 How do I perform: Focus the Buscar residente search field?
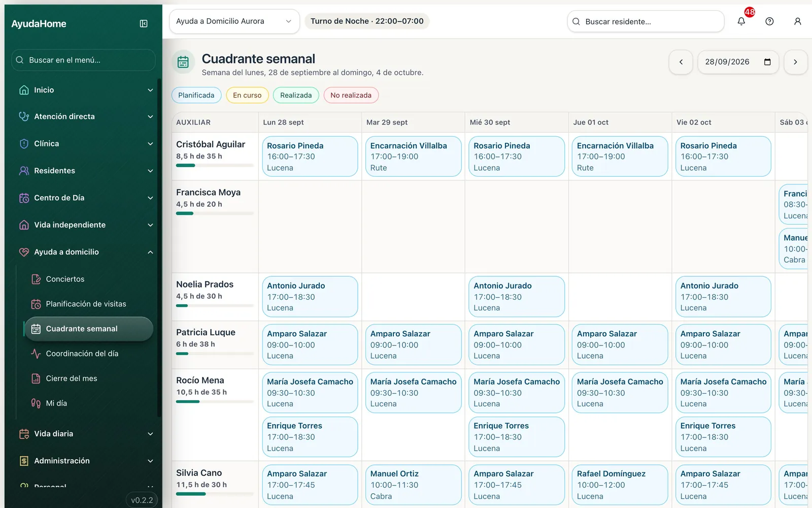(646, 21)
